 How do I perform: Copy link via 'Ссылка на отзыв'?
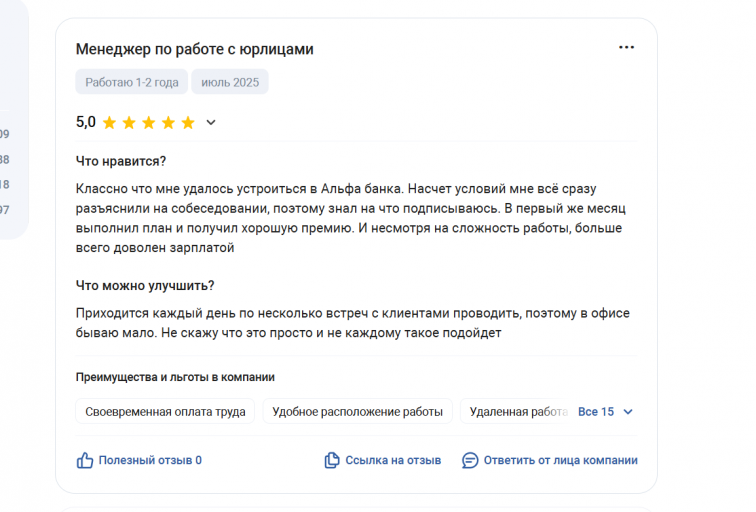click(393, 460)
